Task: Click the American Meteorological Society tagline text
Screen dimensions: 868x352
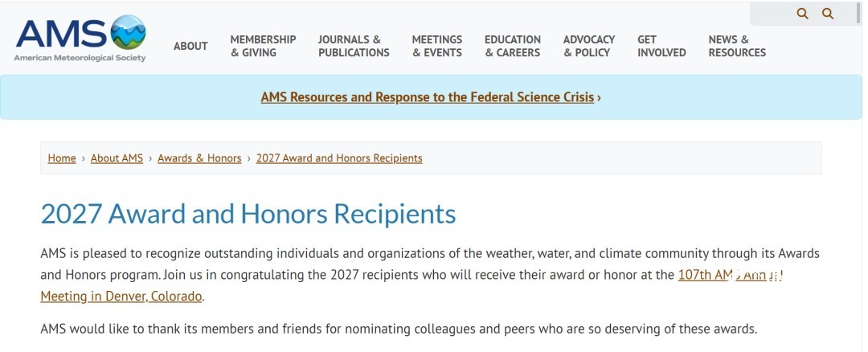Action: click(x=80, y=58)
